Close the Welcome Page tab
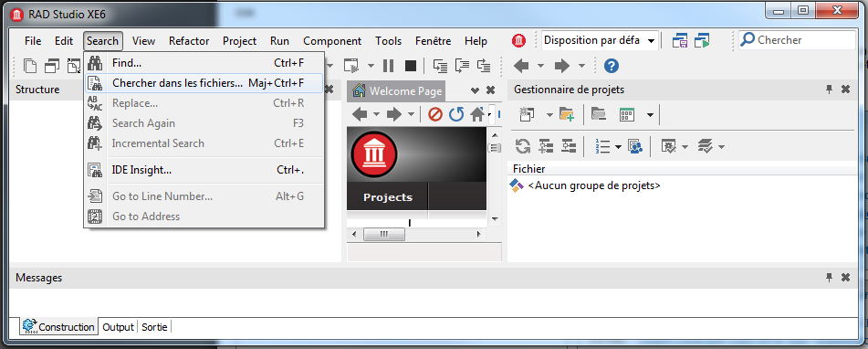 point(490,90)
